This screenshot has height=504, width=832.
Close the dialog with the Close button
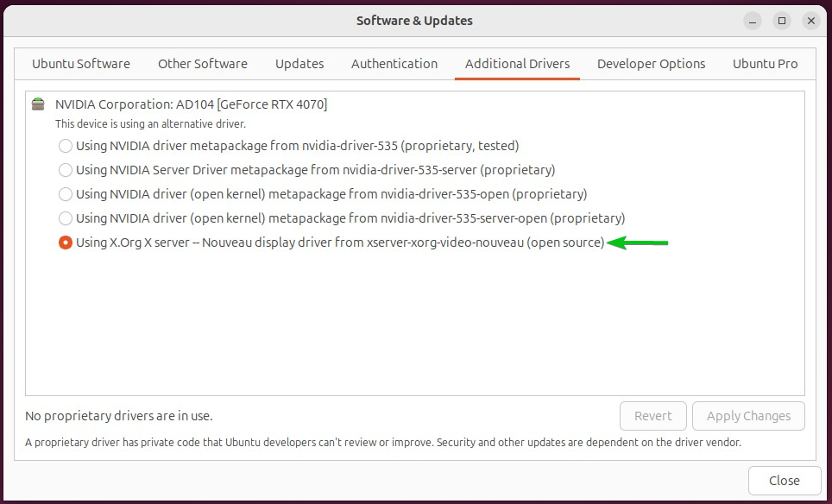[x=785, y=481]
